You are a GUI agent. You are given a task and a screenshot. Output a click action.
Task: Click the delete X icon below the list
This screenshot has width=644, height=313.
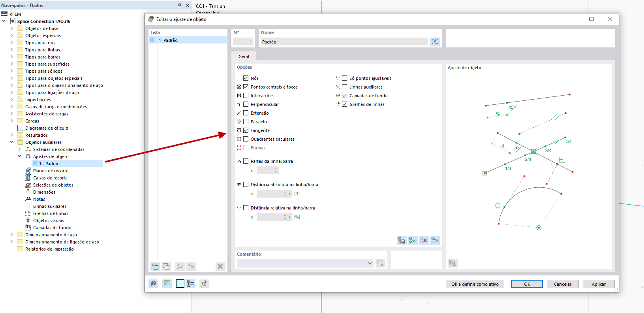click(x=220, y=266)
